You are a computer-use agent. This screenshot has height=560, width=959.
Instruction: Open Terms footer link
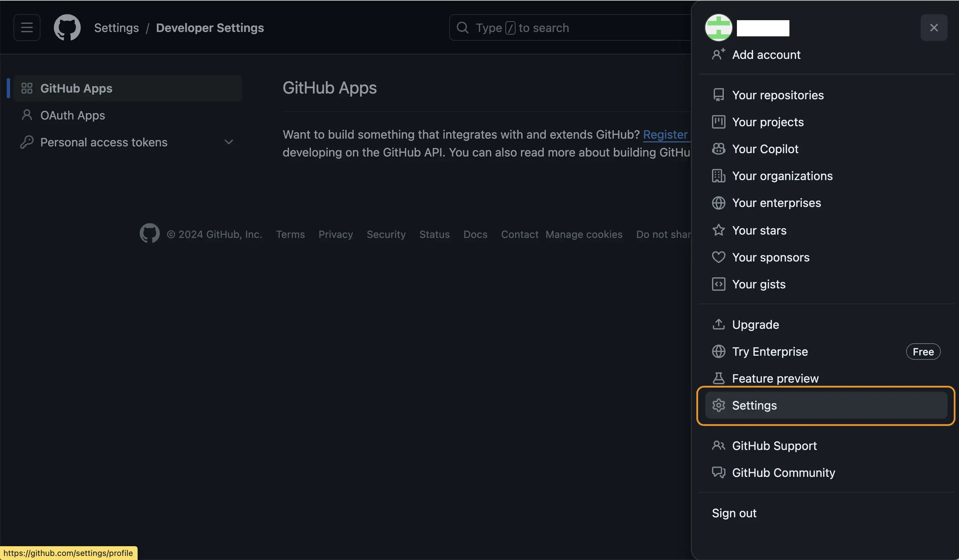(x=290, y=234)
